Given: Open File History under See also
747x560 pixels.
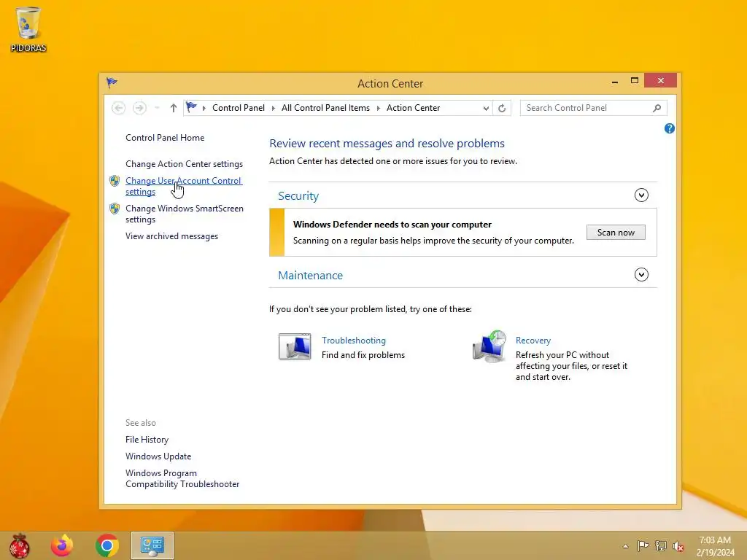Looking at the screenshot, I should tap(147, 440).
